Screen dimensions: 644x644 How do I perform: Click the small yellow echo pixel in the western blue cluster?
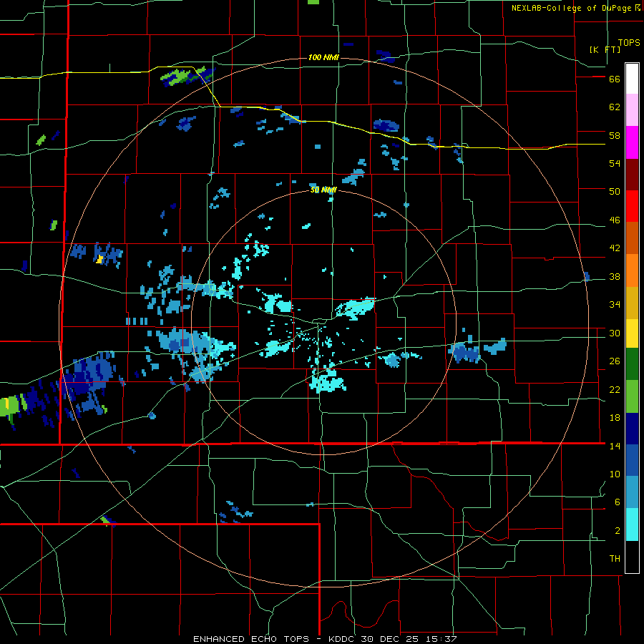(99, 259)
